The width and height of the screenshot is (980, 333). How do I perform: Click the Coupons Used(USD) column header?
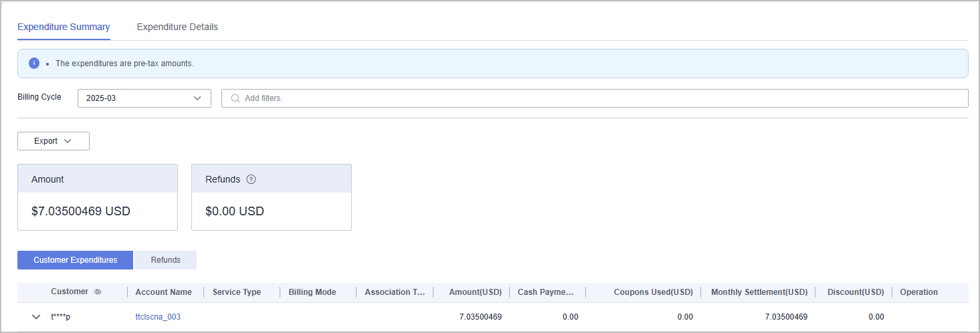pyautogui.click(x=653, y=292)
